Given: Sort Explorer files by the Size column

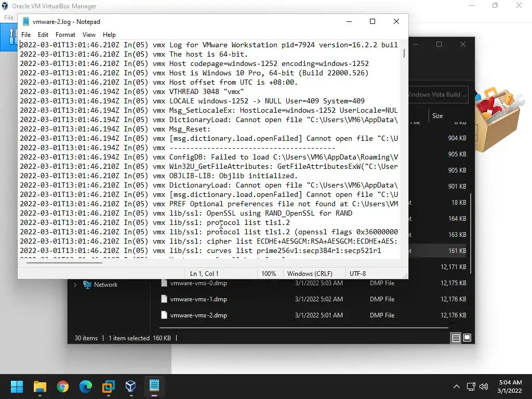Looking at the screenshot, I should pos(437,116).
